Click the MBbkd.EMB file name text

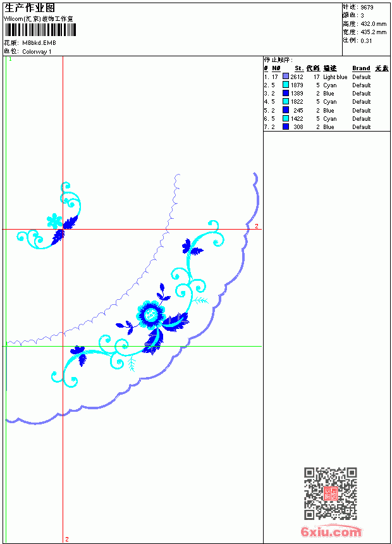(39, 43)
